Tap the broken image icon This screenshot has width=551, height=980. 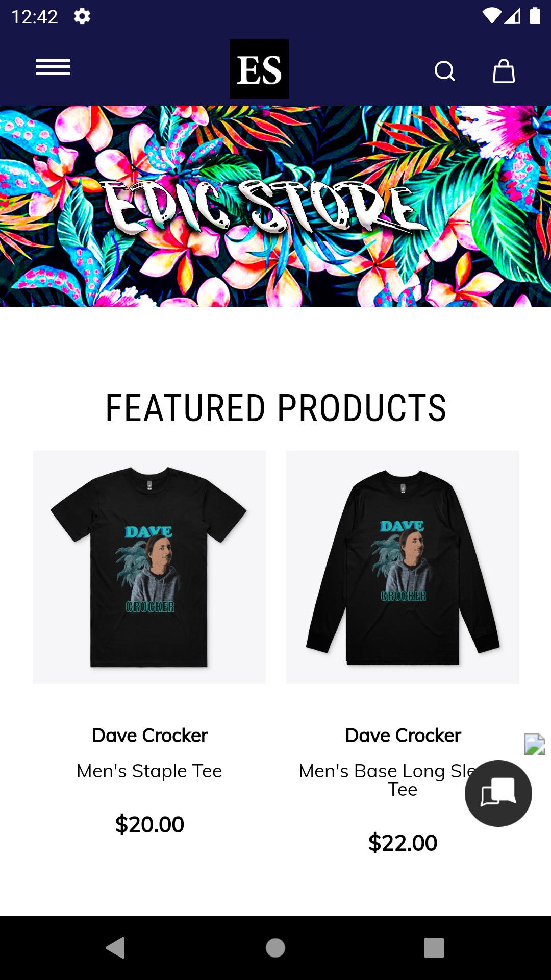click(x=535, y=744)
